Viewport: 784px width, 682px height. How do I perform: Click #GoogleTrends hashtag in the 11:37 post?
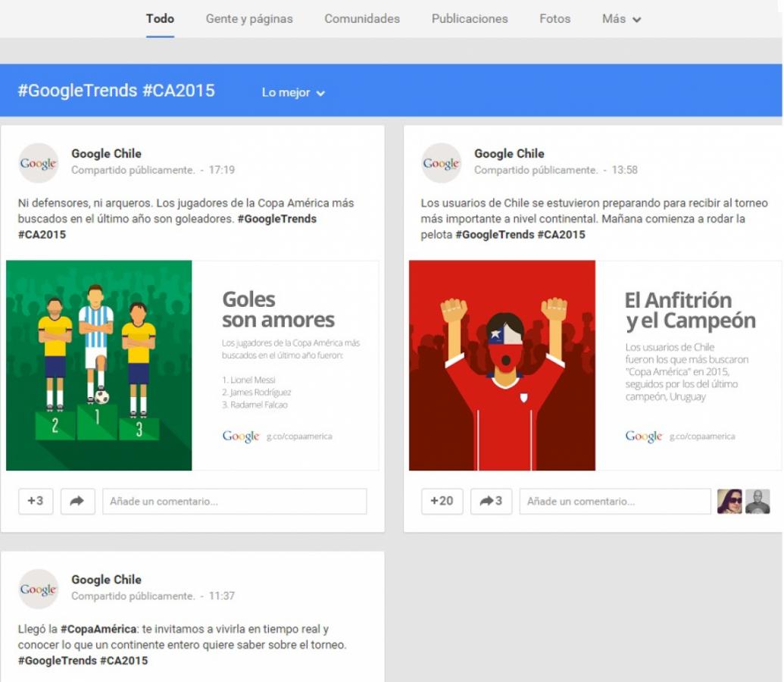point(58,661)
